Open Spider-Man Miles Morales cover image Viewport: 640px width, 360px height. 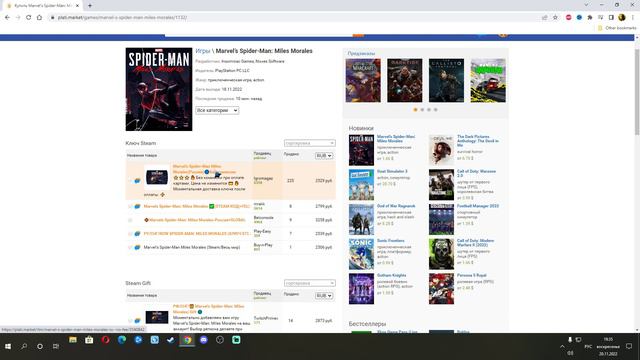click(x=159, y=89)
